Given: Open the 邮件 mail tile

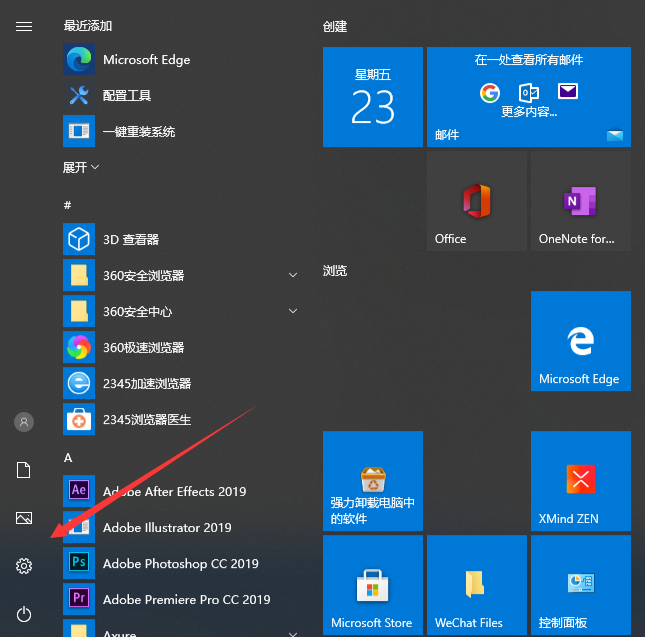Looking at the screenshot, I should (x=528, y=97).
